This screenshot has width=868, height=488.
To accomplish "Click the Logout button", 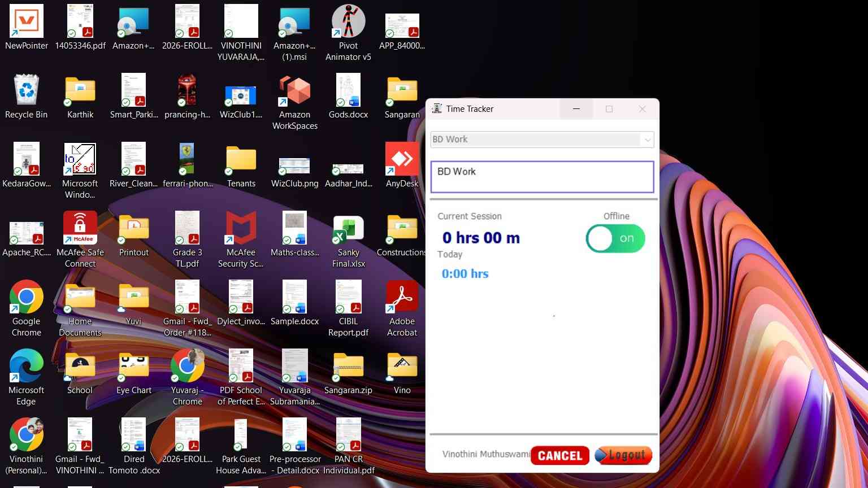I will [x=624, y=455].
